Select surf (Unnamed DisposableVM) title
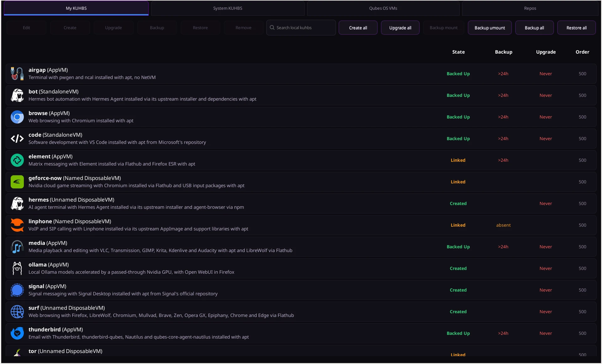Image resolution: width=602 pixels, height=364 pixels. click(67, 308)
